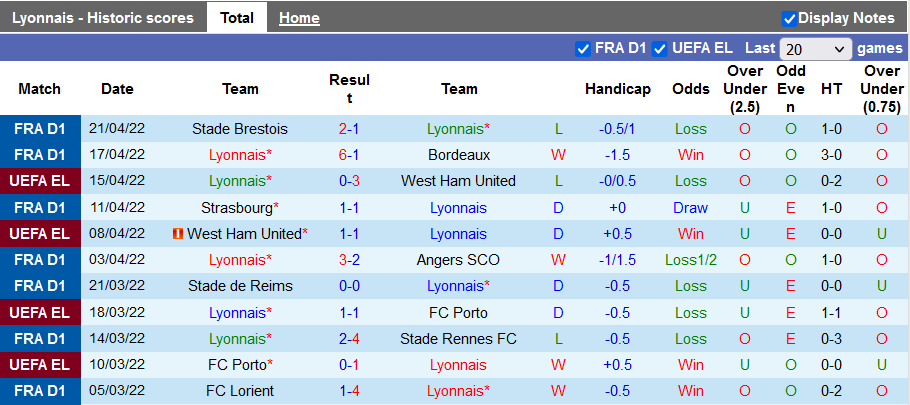
Task: Open the Last 20 games dropdown
Action: [x=814, y=49]
